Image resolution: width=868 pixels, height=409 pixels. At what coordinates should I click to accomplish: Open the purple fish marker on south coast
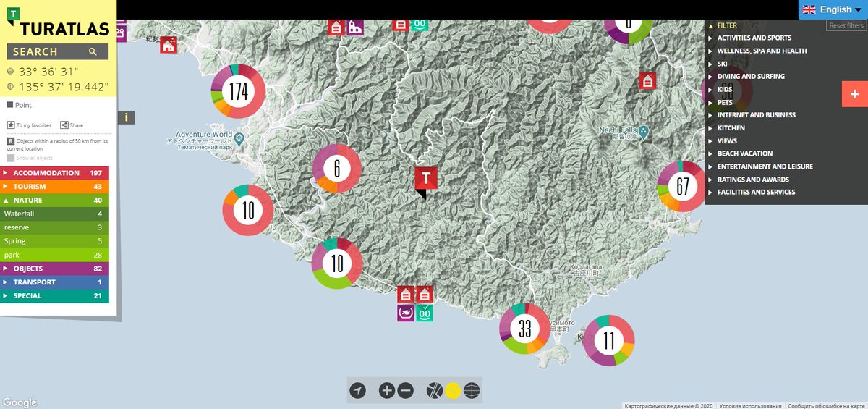(406, 313)
